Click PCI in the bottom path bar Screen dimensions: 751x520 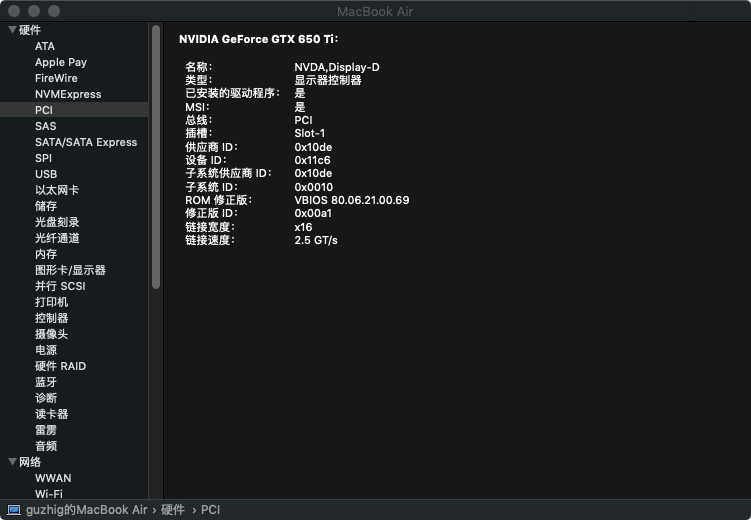coord(211,510)
